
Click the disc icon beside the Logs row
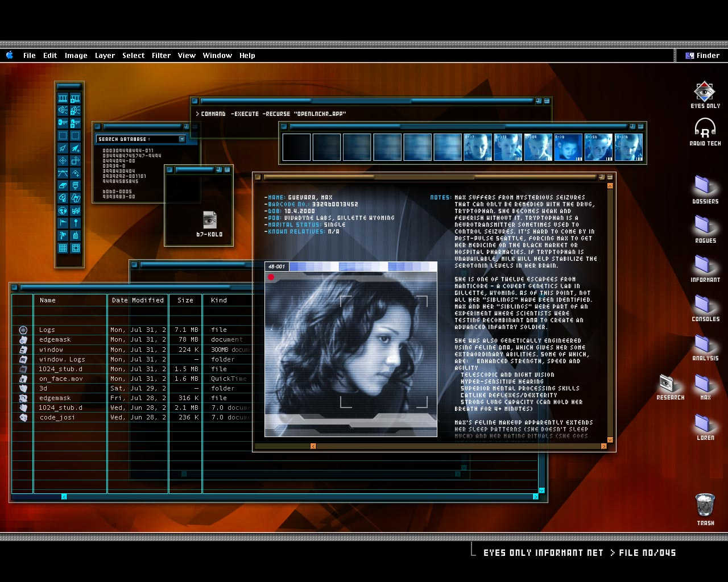click(23, 330)
